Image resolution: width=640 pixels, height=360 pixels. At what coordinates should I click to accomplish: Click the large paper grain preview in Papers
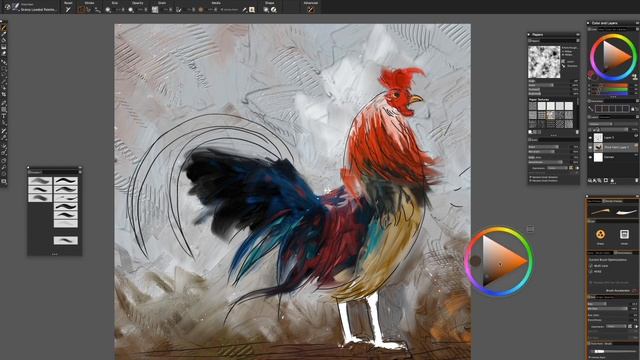(544, 62)
